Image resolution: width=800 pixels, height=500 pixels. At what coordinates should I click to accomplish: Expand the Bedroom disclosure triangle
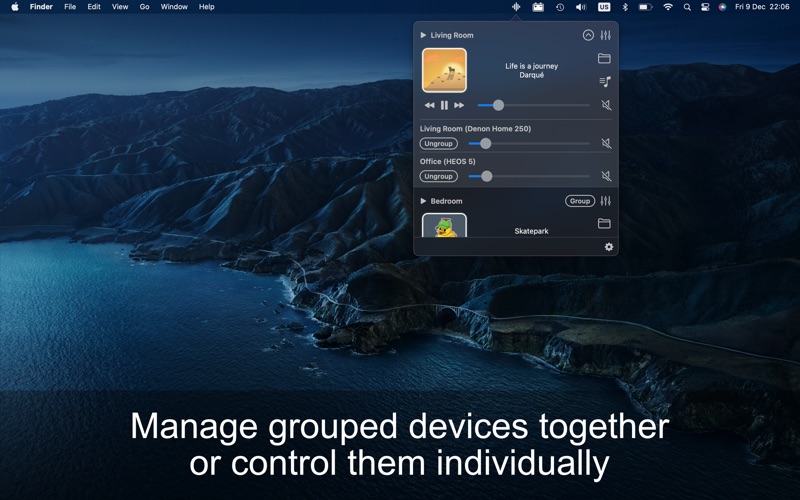423,201
